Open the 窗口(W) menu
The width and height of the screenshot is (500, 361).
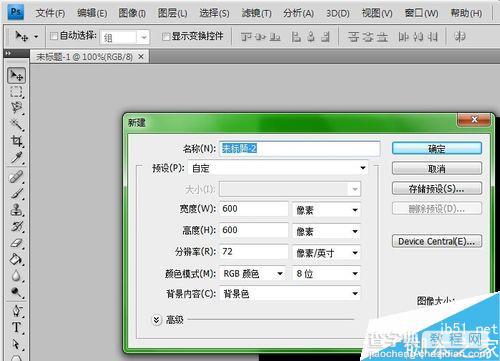421,13
